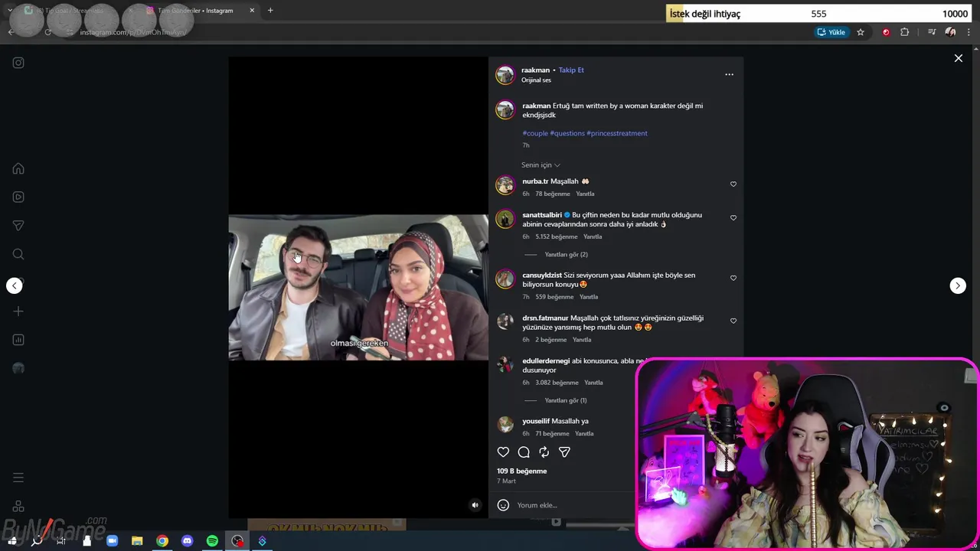Follow raakman via 'Takip Et'
The width and height of the screenshot is (980, 551).
coord(571,70)
